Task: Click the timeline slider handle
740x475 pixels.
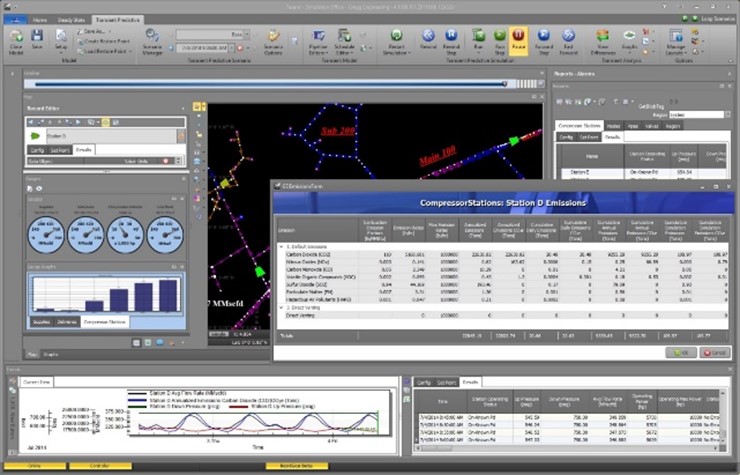Action: coord(505,84)
